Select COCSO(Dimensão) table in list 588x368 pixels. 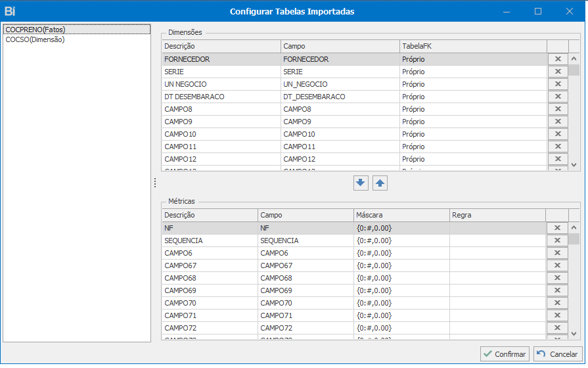point(35,39)
